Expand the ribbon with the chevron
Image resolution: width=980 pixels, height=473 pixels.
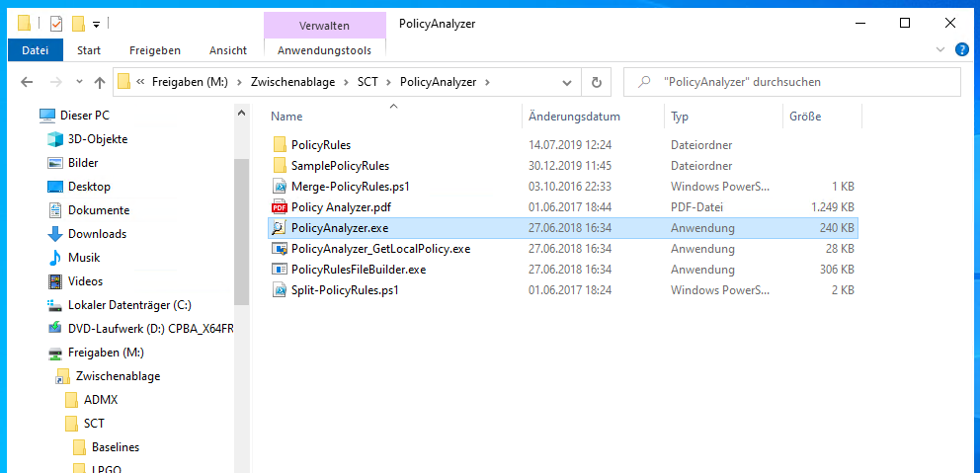[940, 49]
